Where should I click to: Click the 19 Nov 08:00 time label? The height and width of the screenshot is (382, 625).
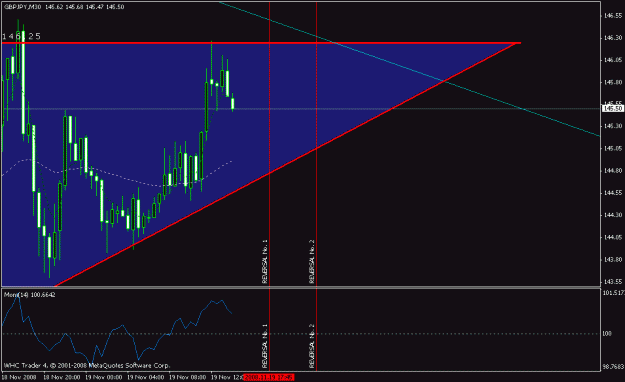pos(187,377)
